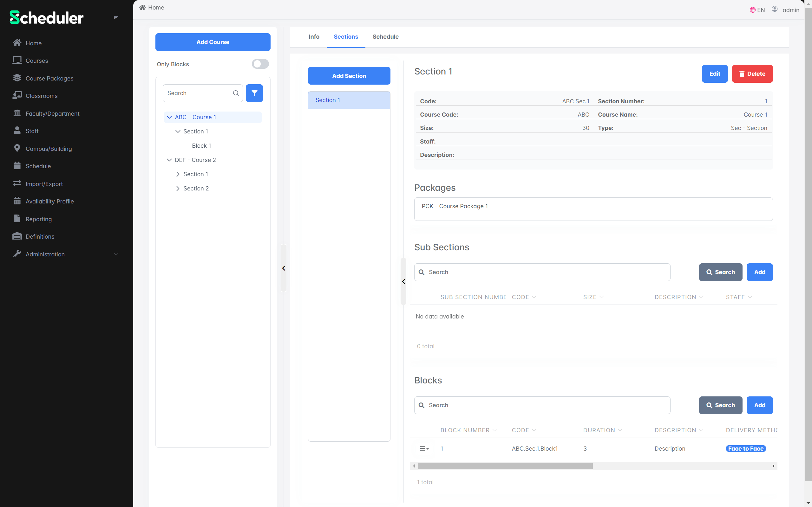Open Classrooms from the sidebar icon
This screenshot has width=812, height=507.
point(17,96)
